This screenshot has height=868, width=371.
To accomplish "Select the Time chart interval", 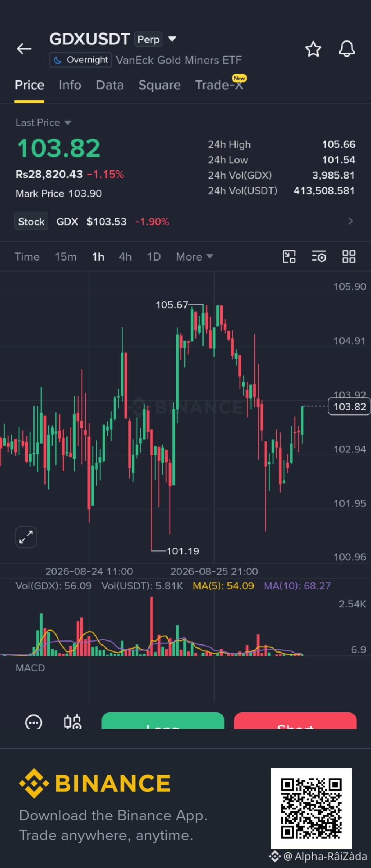I will [x=27, y=257].
